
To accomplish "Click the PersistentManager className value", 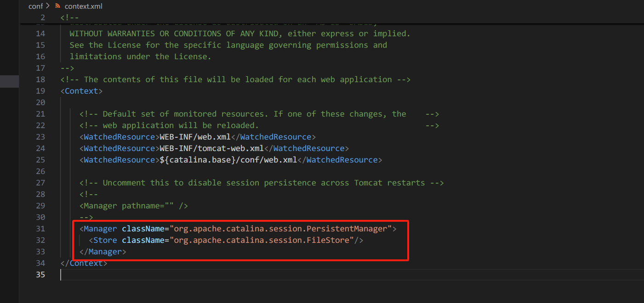I will tap(280, 229).
